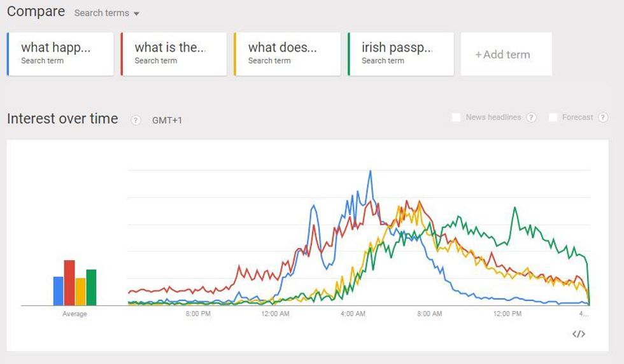
Task: Enable the Forecast checkbox
Action: (x=553, y=118)
